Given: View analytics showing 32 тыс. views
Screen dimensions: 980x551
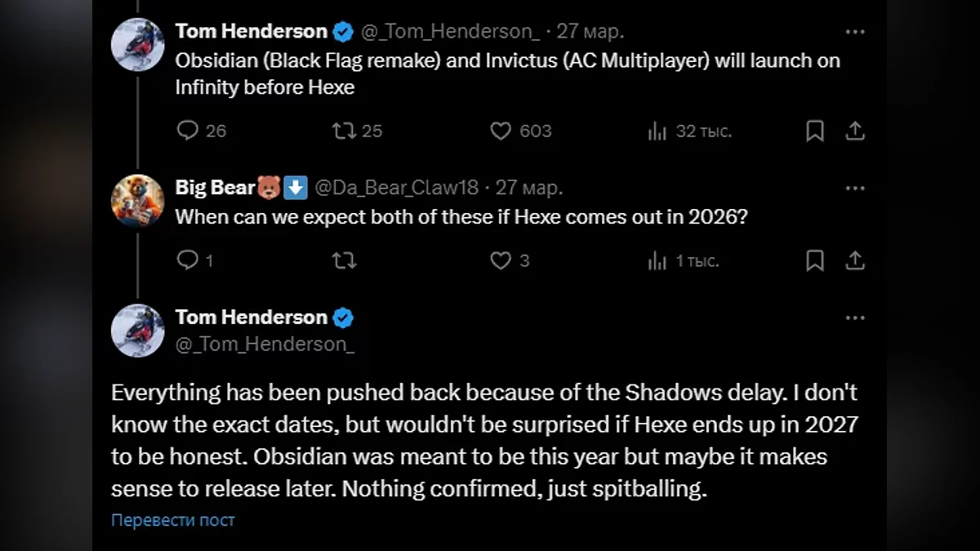Looking at the screenshot, I should (x=657, y=131).
